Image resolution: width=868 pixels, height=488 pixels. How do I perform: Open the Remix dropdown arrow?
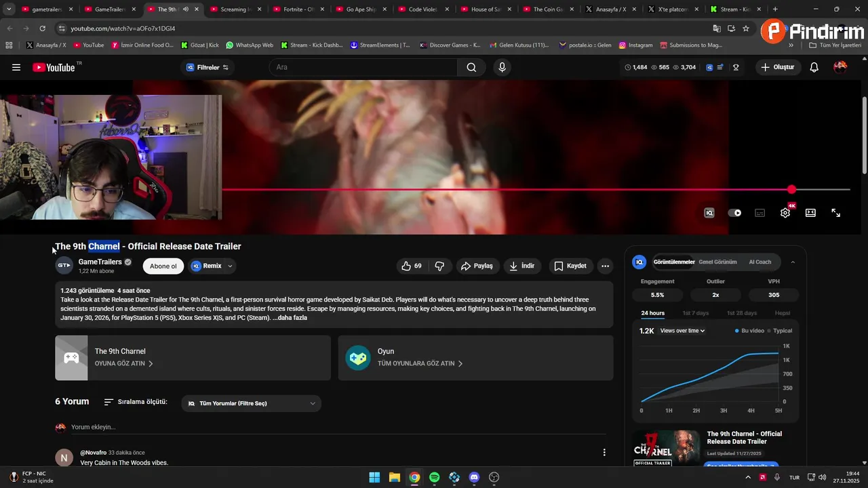coord(230,266)
